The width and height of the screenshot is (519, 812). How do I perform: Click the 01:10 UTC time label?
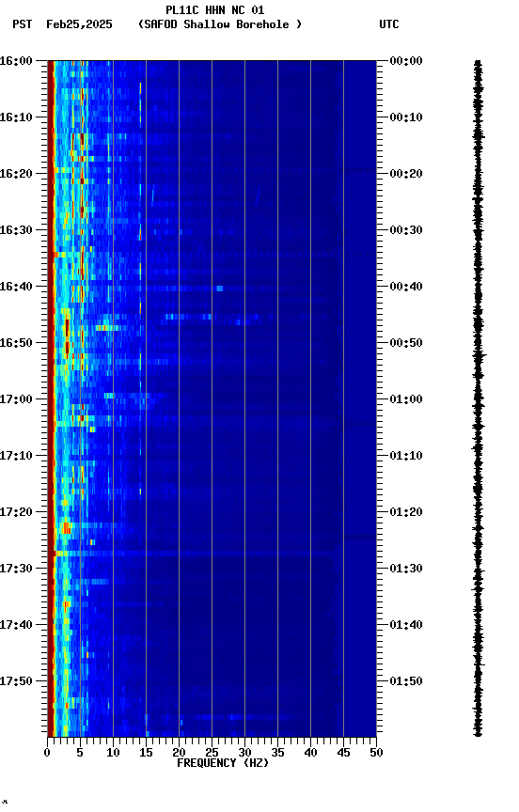pos(406,456)
